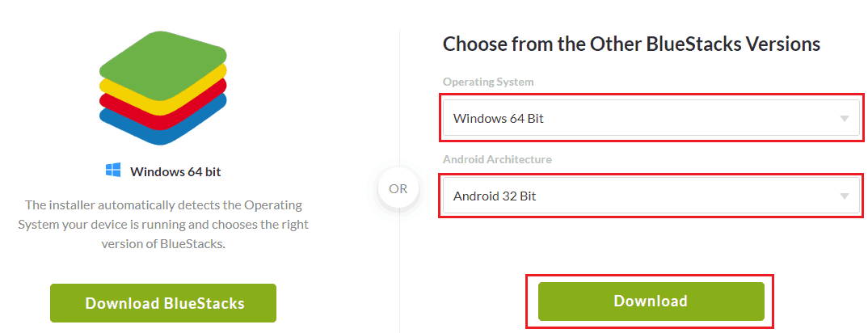Open the Windows 64 Bit dropdown
This screenshot has height=333, width=868.
coord(651,118)
